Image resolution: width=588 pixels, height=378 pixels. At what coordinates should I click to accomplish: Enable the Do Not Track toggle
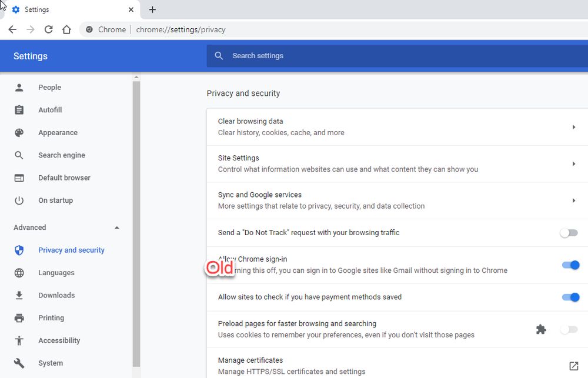click(569, 233)
